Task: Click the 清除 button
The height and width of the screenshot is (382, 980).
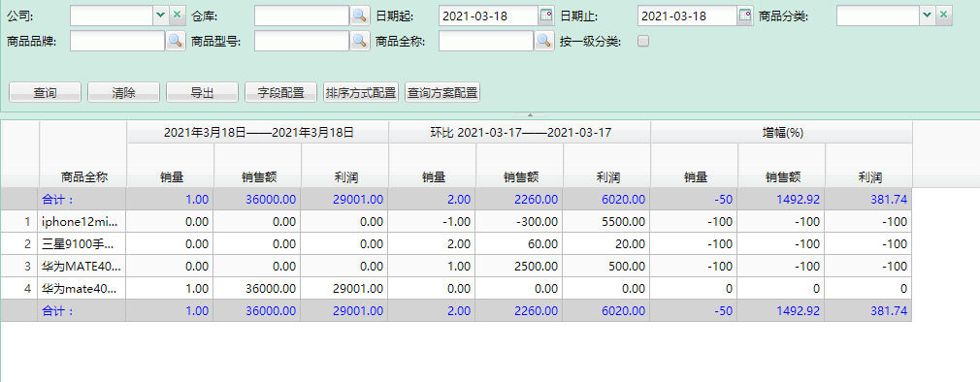Action: 124,92
